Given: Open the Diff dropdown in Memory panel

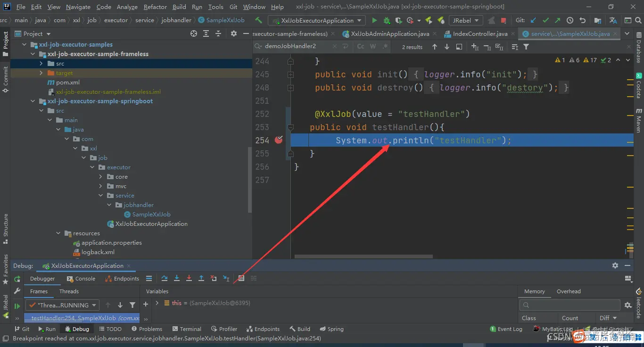Looking at the screenshot, I should 607,318.
